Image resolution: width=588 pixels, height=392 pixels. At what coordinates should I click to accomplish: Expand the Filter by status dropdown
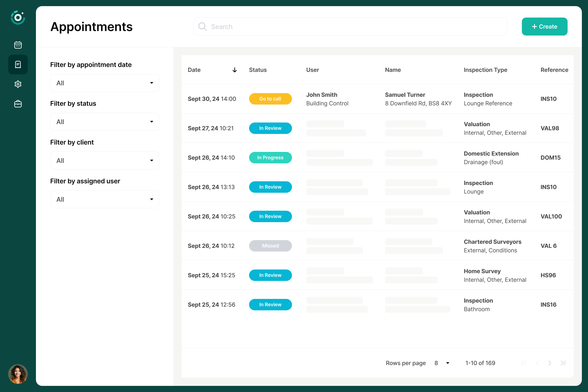click(x=105, y=122)
